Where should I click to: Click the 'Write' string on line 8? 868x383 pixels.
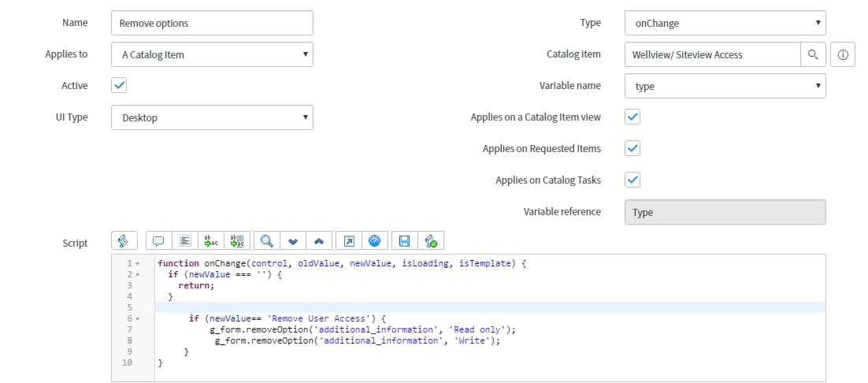(x=472, y=341)
